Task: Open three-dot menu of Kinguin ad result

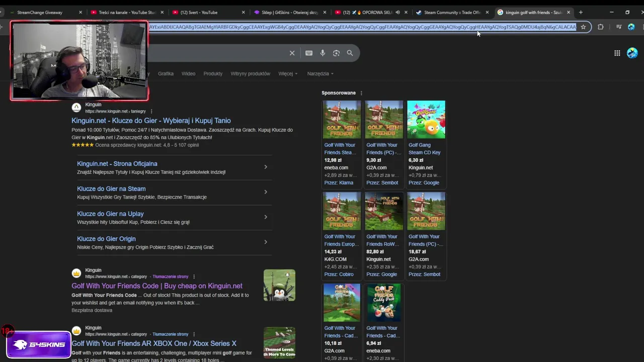Action: [x=151, y=111]
